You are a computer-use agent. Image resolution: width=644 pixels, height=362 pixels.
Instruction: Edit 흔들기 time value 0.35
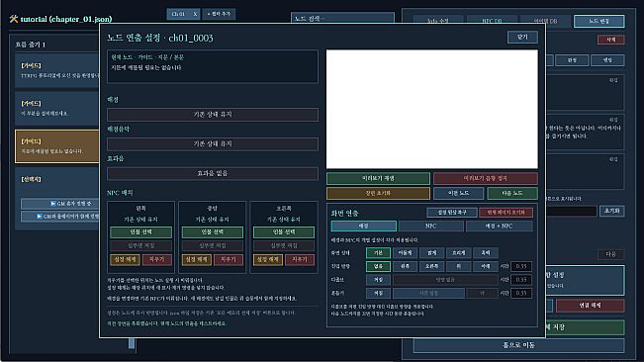521,294
